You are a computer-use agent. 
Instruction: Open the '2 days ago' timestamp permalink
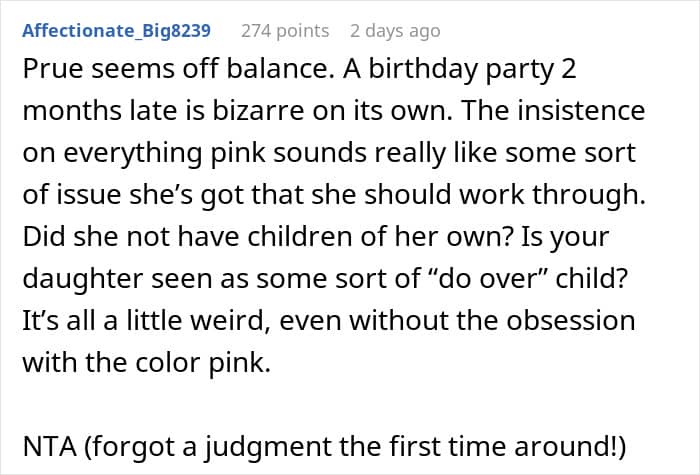(x=395, y=31)
